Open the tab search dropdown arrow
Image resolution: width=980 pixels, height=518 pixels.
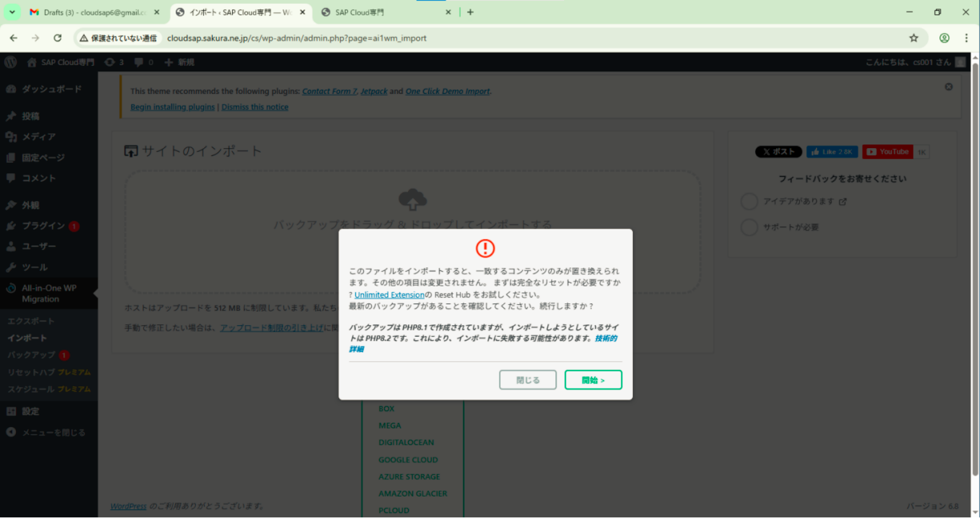pos(12,12)
